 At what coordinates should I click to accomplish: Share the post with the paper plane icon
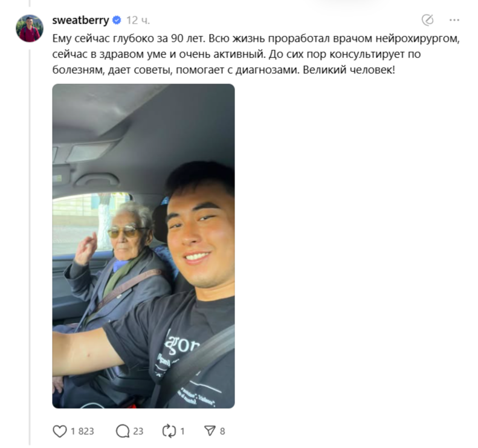pyautogui.click(x=210, y=430)
